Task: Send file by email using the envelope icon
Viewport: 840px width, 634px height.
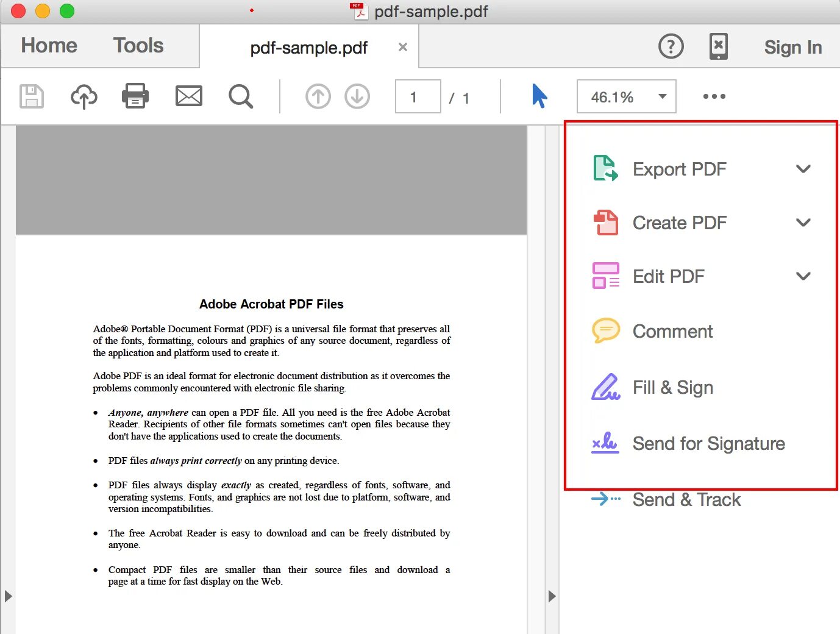Action: point(189,96)
